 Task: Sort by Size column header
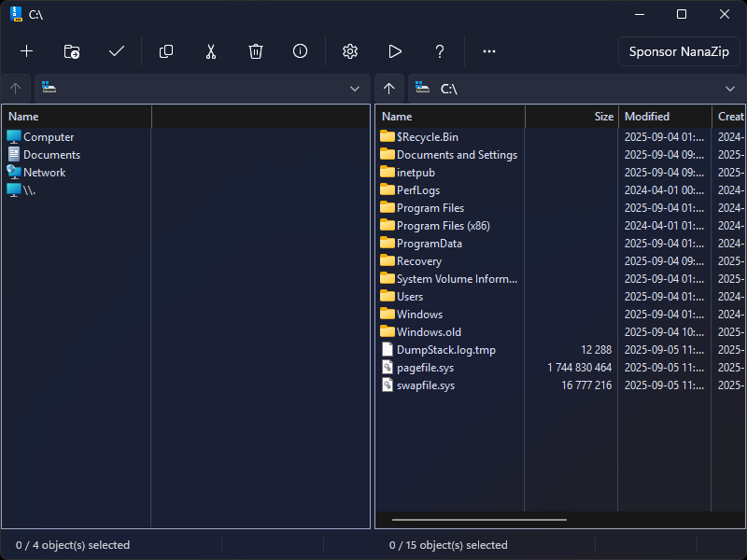(571, 117)
